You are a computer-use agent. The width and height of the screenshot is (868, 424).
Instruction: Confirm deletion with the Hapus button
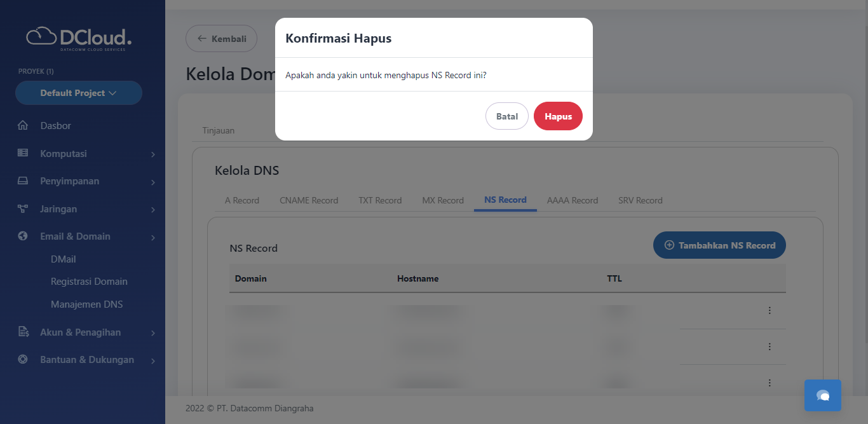pyautogui.click(x=558, y=116)
